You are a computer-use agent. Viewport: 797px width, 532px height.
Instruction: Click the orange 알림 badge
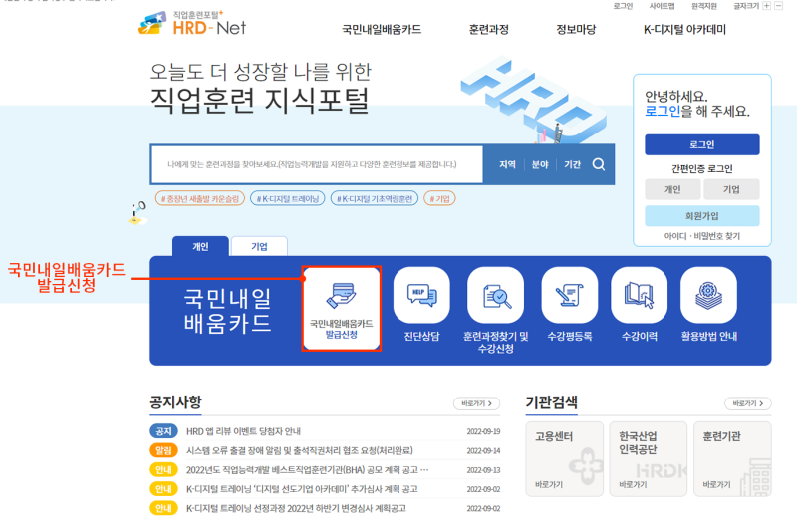pyautogui.click(x=163, y=450)
